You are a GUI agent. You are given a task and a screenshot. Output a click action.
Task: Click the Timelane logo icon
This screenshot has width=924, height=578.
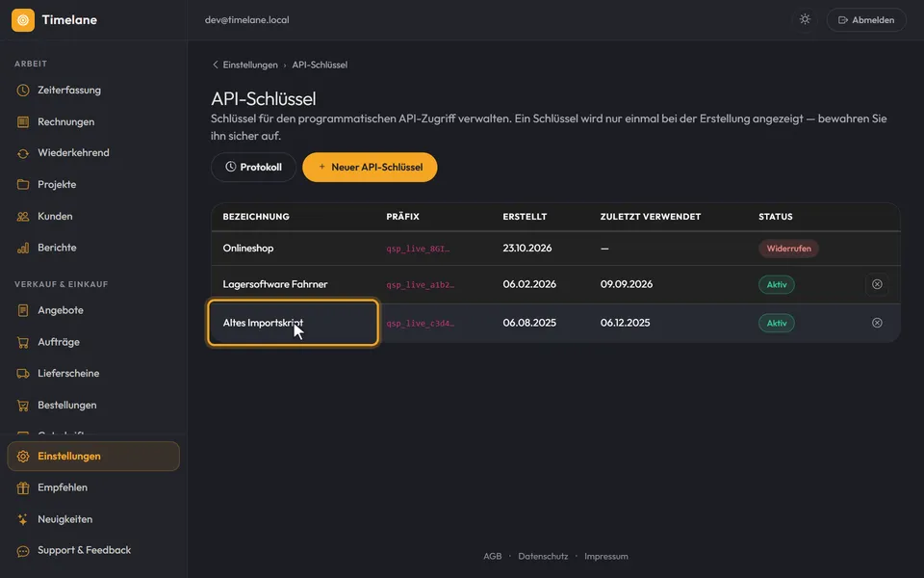pyautogui.click(x=23, y=20)
